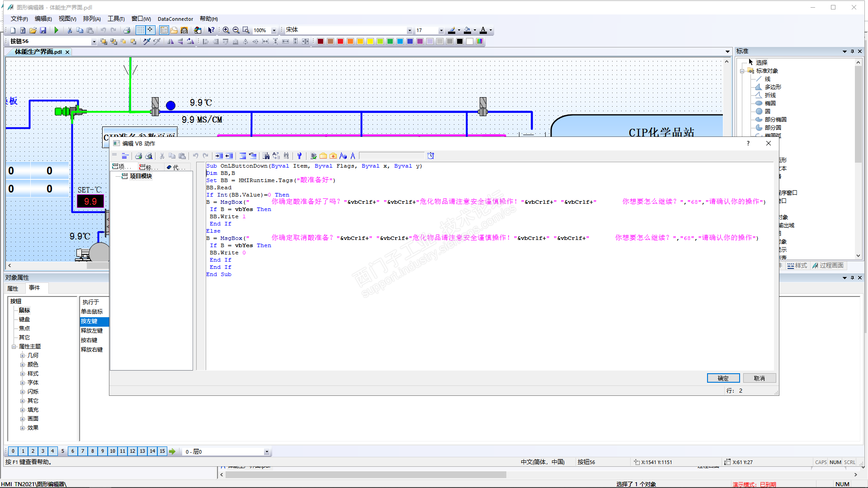Click the clock trigger icon in VB editor

tap(431, 156)
